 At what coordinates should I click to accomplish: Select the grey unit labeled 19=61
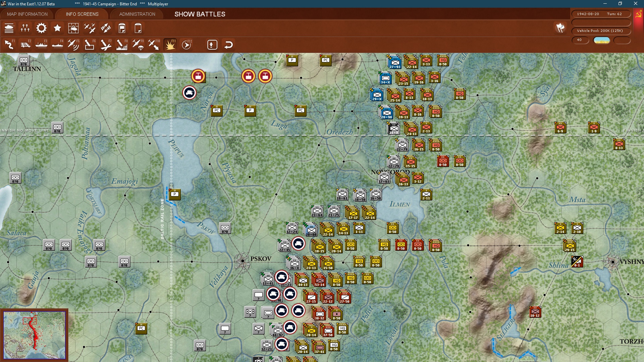tap(342, 194)
